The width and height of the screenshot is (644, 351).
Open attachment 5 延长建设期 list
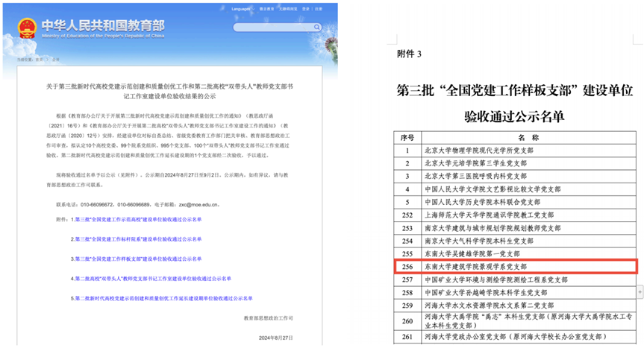coord(163,298)
